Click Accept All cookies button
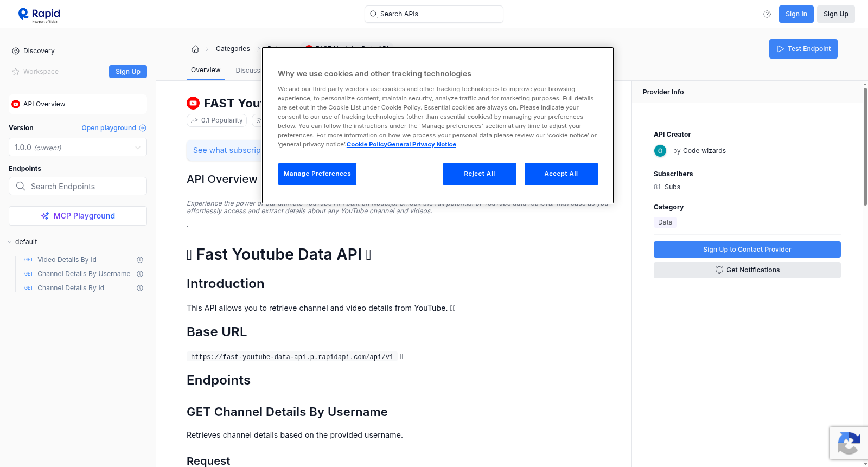868x467 pixels. click(561, 174)
